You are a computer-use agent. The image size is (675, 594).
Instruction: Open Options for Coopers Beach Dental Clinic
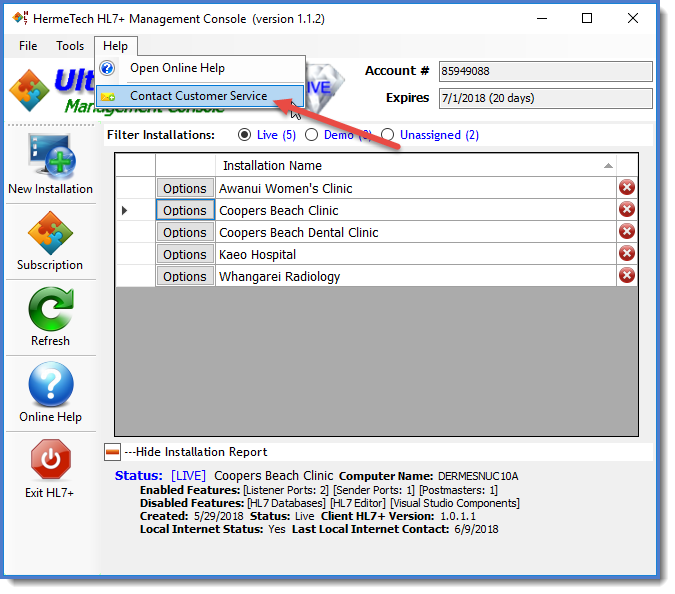pyautogui.click(x=185, y=232)
